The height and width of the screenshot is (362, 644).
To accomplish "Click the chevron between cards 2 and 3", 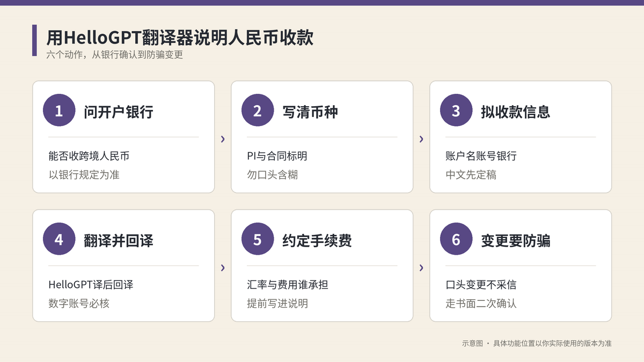I will tap(421, 139).
